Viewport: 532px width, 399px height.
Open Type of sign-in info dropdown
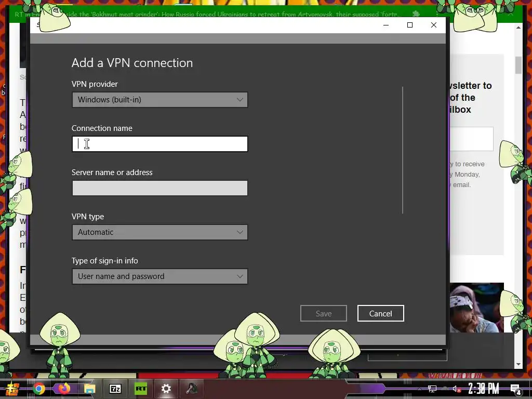pyautogui.click(x=160, y=276)
